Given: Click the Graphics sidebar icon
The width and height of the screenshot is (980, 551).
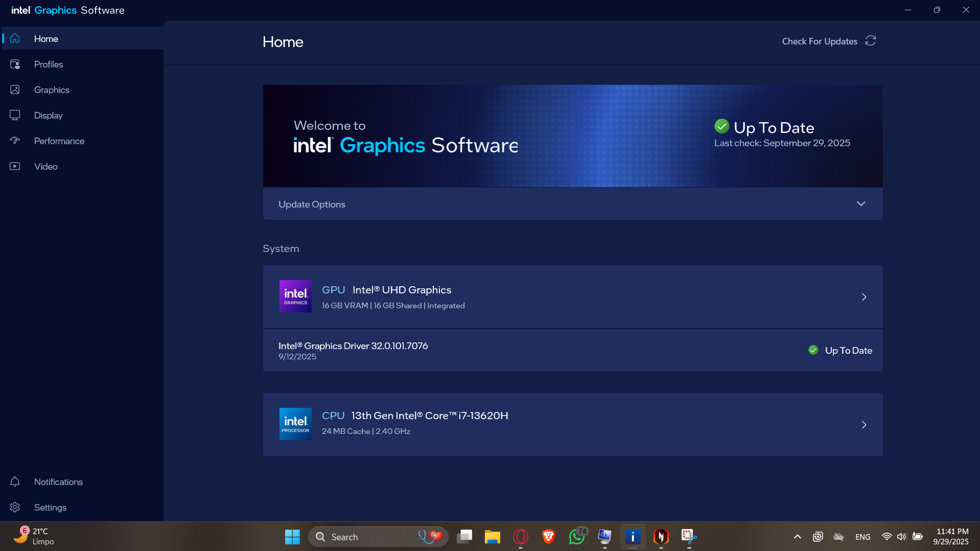Looking at the screenshot, I should tap(15, 89).
